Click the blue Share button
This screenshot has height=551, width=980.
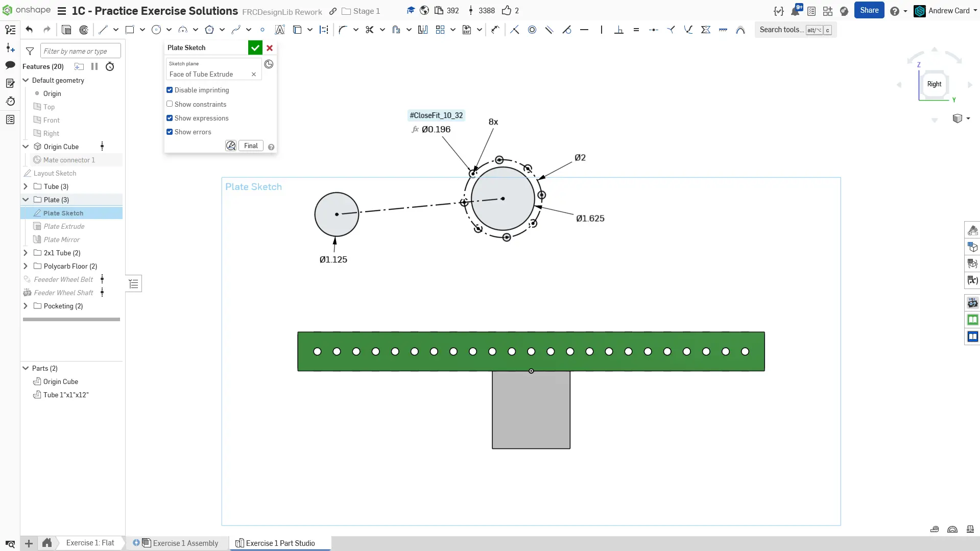[x=869, y=10]
